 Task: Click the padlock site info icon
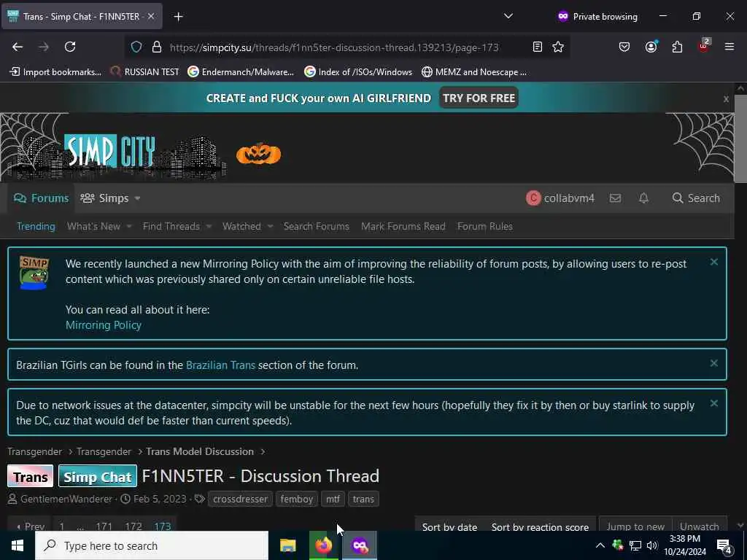157,47
